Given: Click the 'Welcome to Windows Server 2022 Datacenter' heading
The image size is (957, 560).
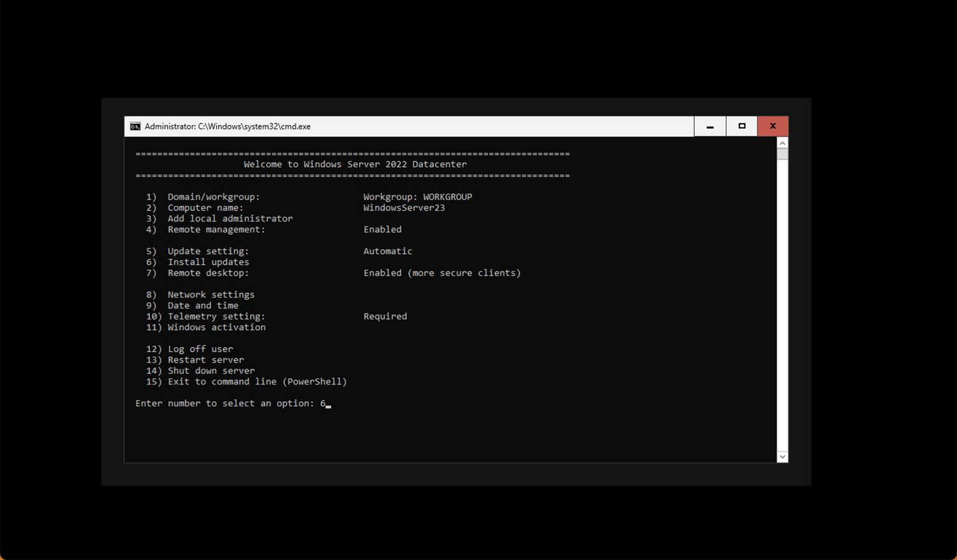Looking at the screenshot, I should pyautogui.click(x=355, y=164).
